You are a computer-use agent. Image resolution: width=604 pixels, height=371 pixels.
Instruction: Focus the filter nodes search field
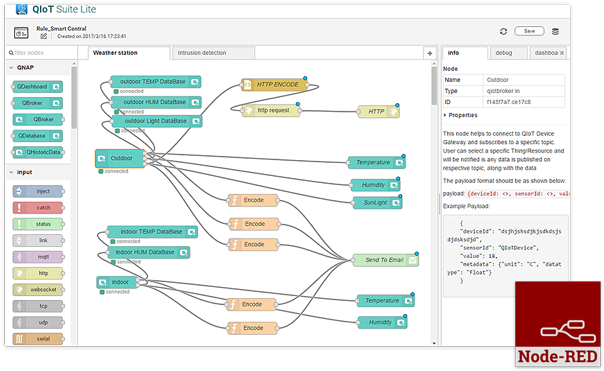[x=42, y=53]
